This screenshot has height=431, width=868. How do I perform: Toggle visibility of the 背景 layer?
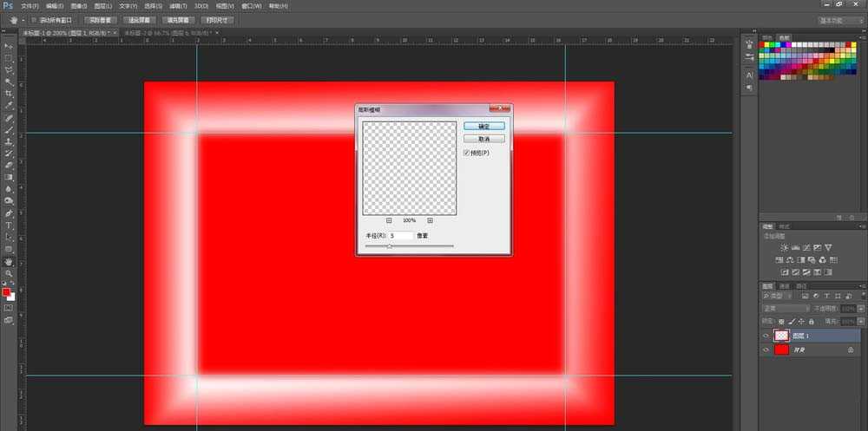(x=766, y=349)
